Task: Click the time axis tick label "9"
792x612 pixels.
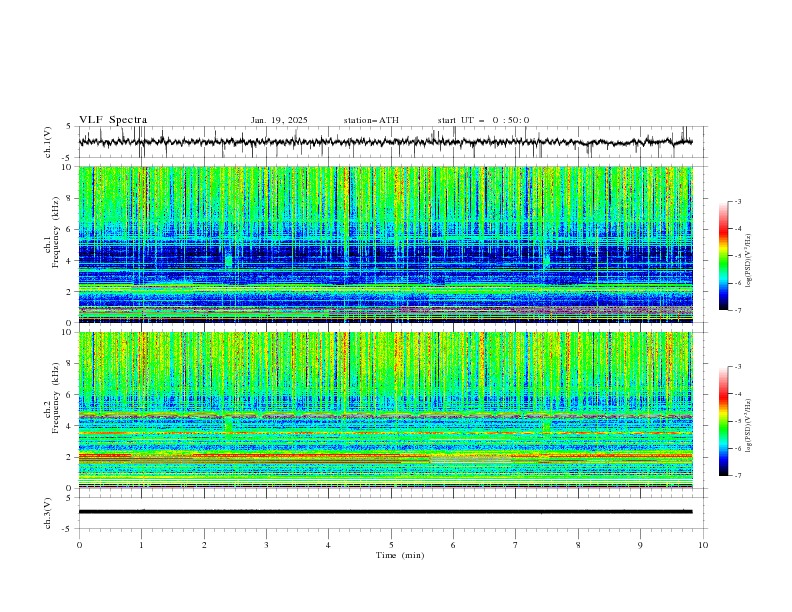Action: coord(640,545)
